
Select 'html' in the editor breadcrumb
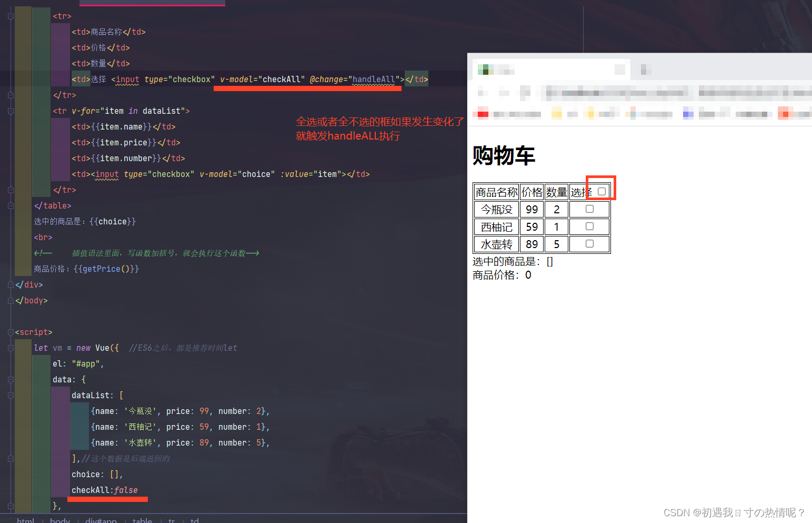point(25,520)
